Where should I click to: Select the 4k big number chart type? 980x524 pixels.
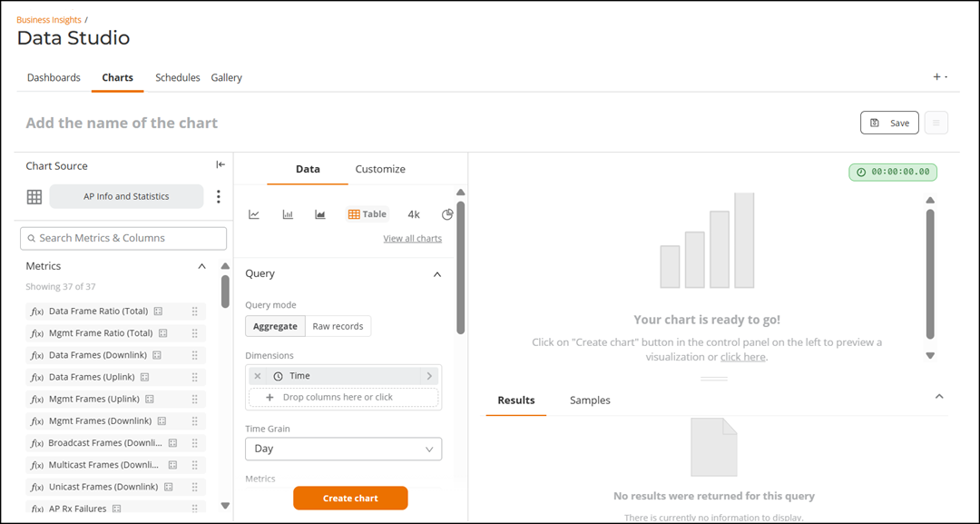(x=414, y=214)
